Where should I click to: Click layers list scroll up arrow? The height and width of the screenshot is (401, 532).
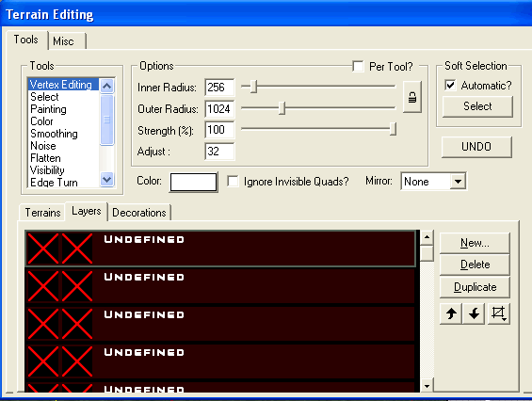pyautogui.click(x=427, y=237)
